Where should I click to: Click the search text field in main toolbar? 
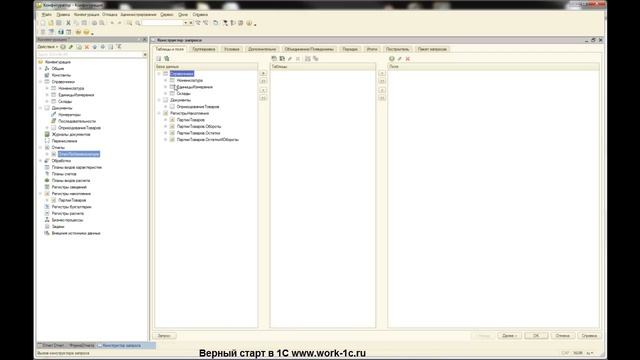click(x=162, y=23)
